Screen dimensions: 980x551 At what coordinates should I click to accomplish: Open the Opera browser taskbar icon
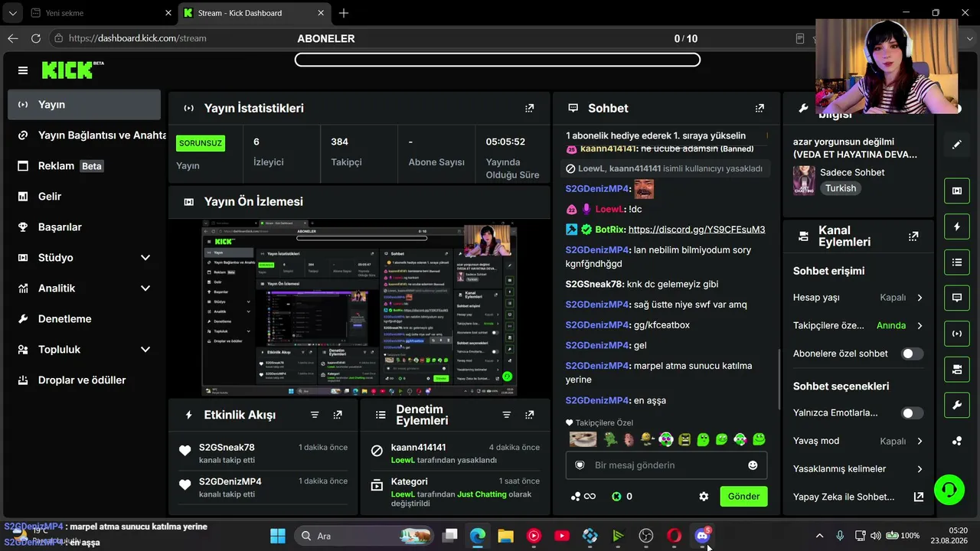point(674,536)
